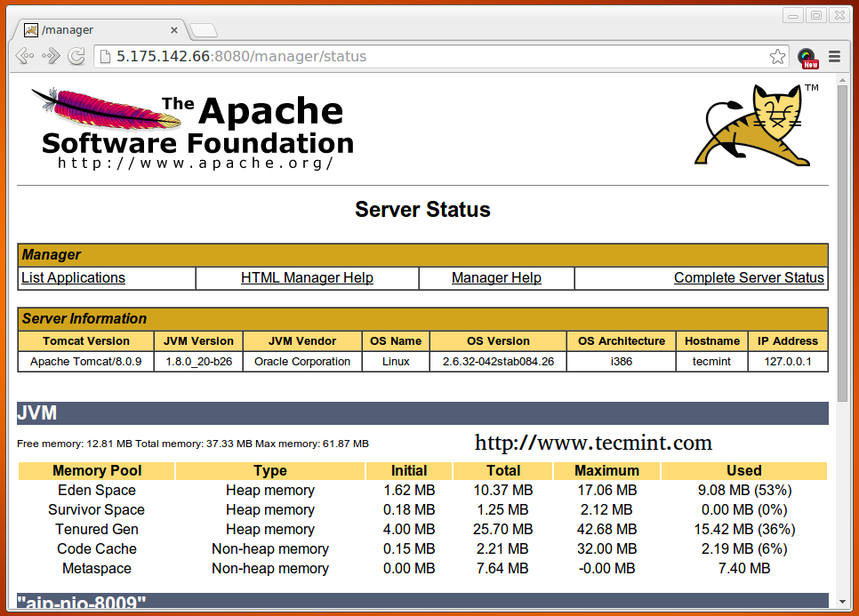Click the browser forward arrow button
859x616 pixels.
pos(50,56)
